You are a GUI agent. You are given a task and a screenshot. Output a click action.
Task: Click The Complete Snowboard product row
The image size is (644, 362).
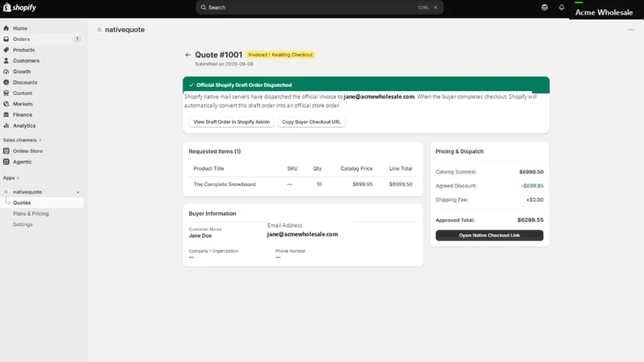tap(303, 184)
